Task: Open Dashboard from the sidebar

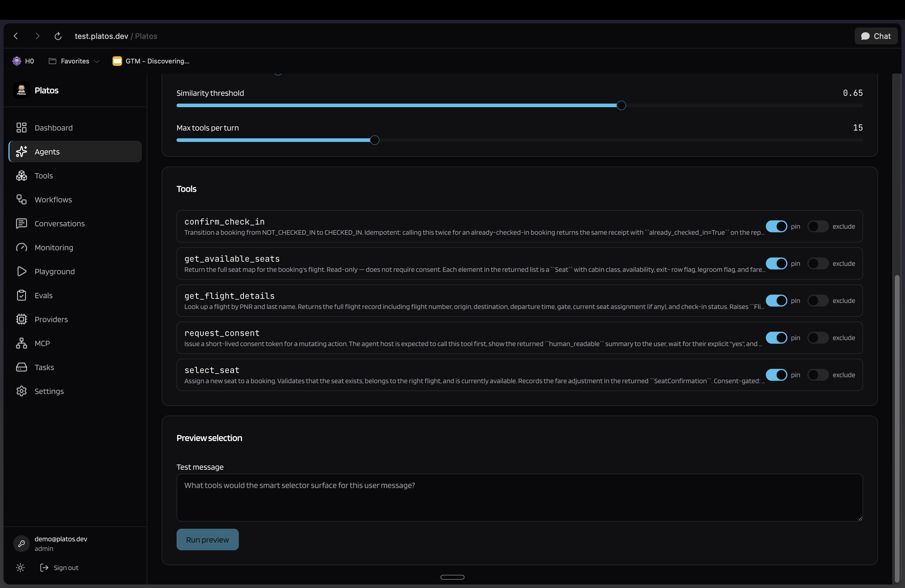Action: pyautogui.click(x=53, y=128)
